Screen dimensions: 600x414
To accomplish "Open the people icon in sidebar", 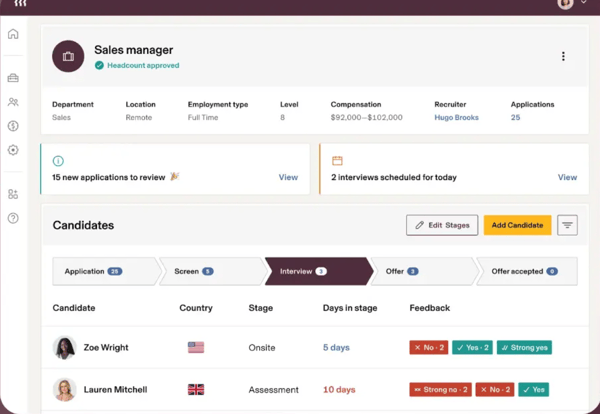I will coord(13,102).
